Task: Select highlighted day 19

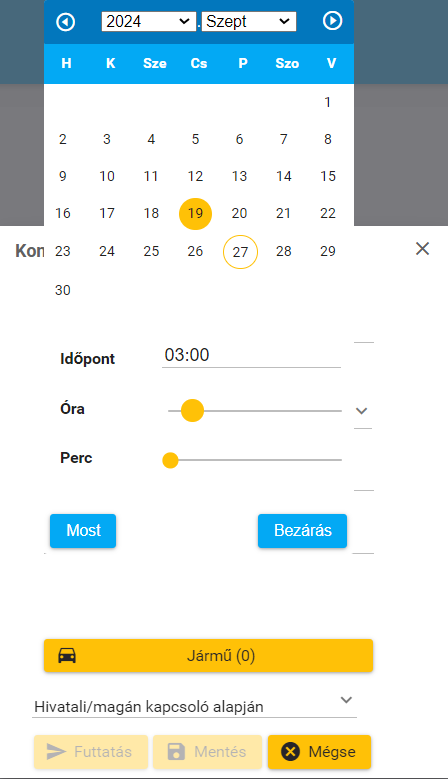Action: pos(195,214)
